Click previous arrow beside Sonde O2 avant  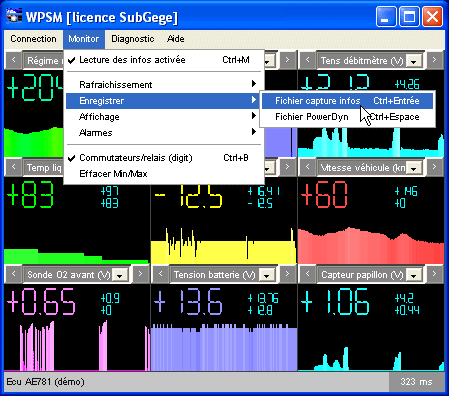click(13, 274)
